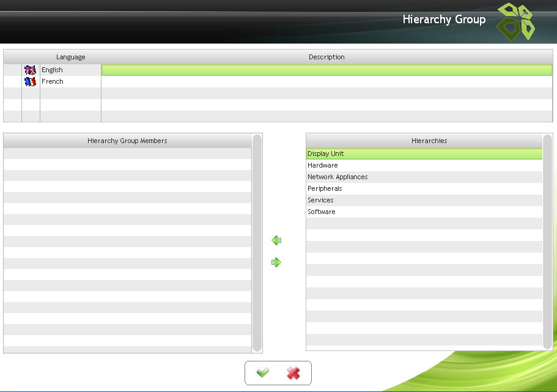Click the Hierarchies list scrollbar
The image size is (557, 392).
click(547, 242)
